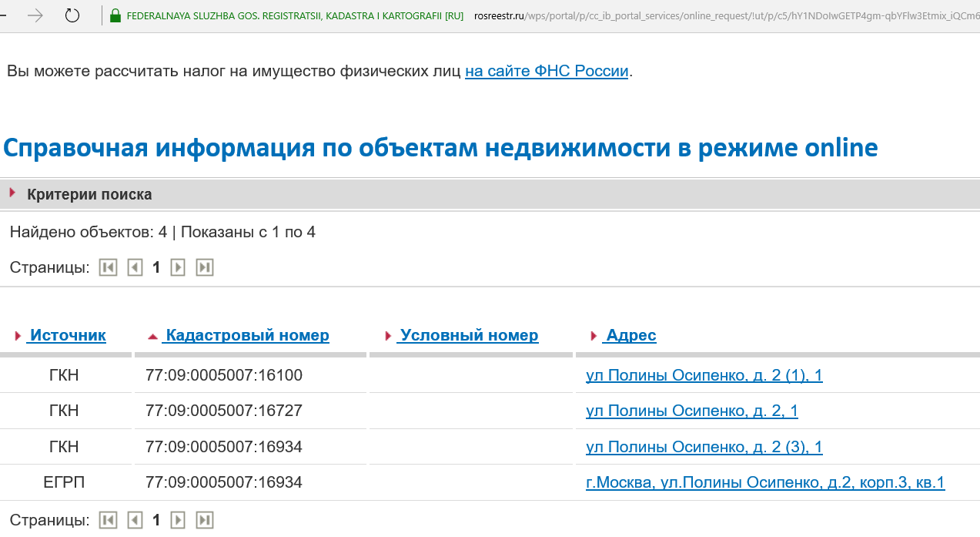980x537 pixels.
Task: Click next page arrow below the table
Action: [x=178, y=520]
